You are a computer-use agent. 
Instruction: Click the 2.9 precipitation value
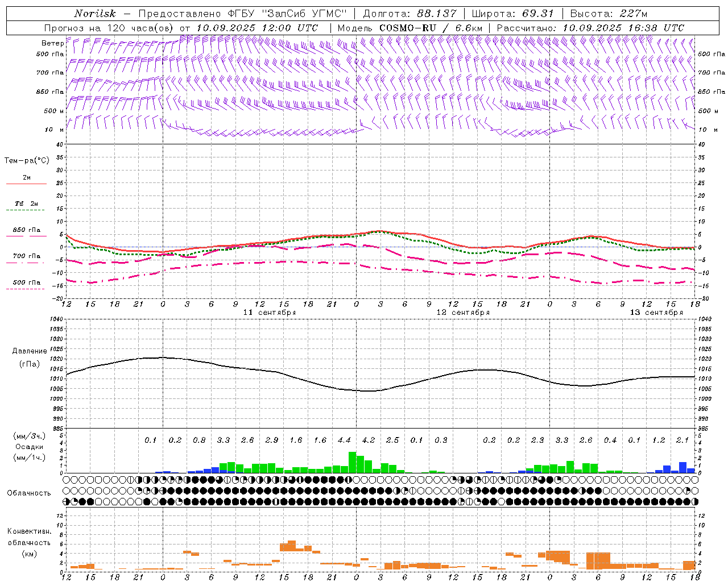272,440
